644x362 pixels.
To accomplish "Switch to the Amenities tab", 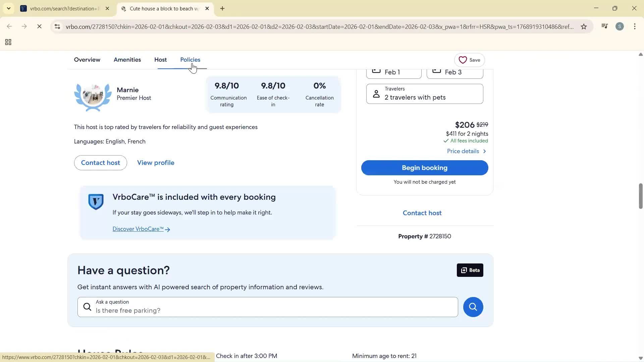I will pyautogui.click(x=127, y=60).
